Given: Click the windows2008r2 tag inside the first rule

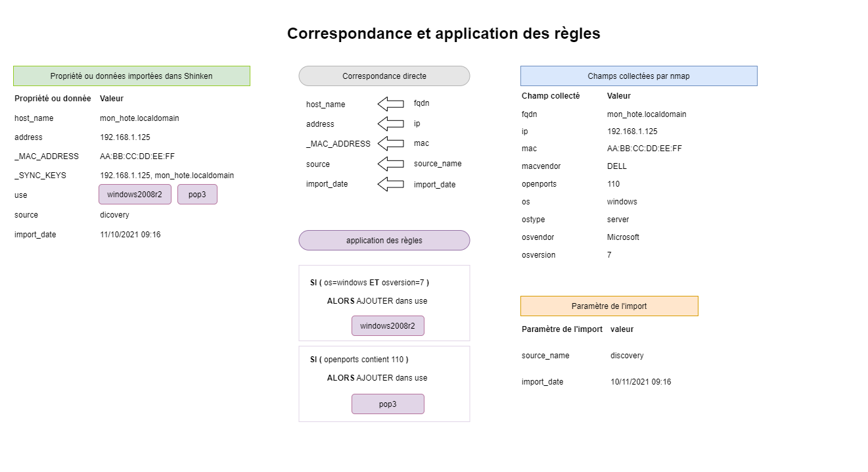Looking at the screenshot, I should 388,326.
